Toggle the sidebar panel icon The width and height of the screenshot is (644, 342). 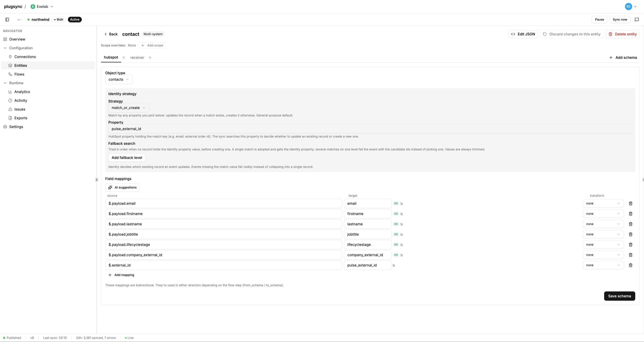[7, 20]
